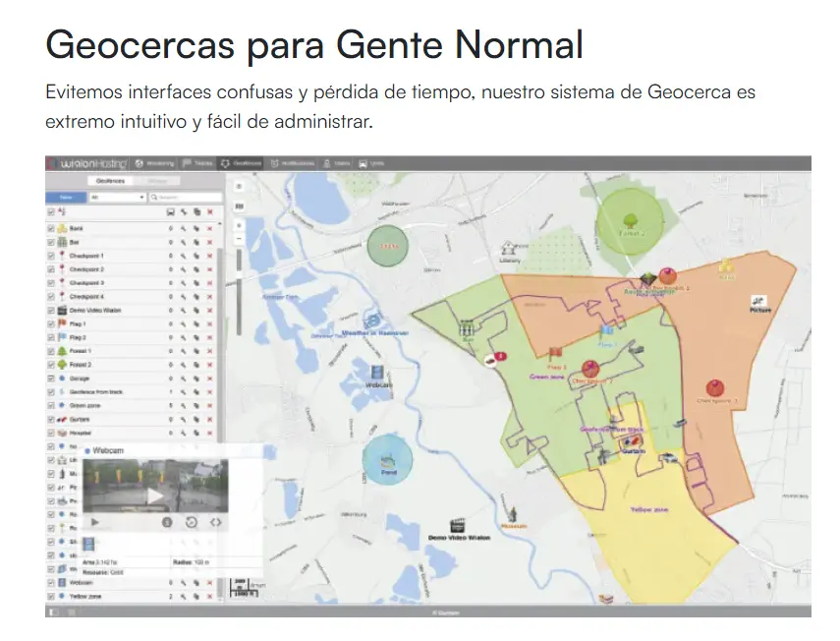Click the units column icon in list header
Image resolution: width=840 pixels, height=641 pixels.
(x=170, y=212)
